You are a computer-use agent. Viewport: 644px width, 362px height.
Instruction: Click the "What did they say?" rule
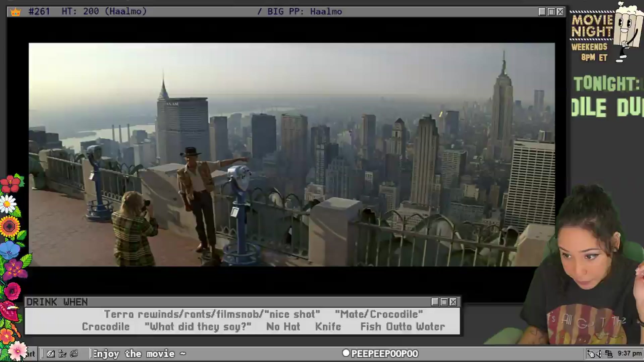198,326
